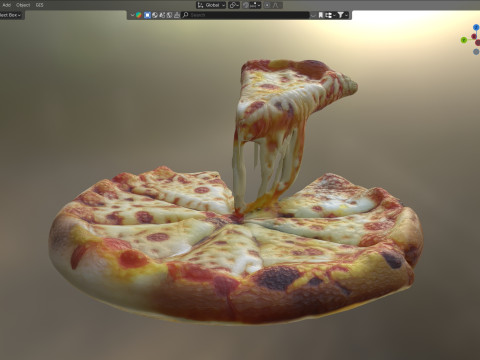This screenshot has width=480, height=360.
Task: Click the gray negative Z gizmo circle
Action: pos(476,52)
